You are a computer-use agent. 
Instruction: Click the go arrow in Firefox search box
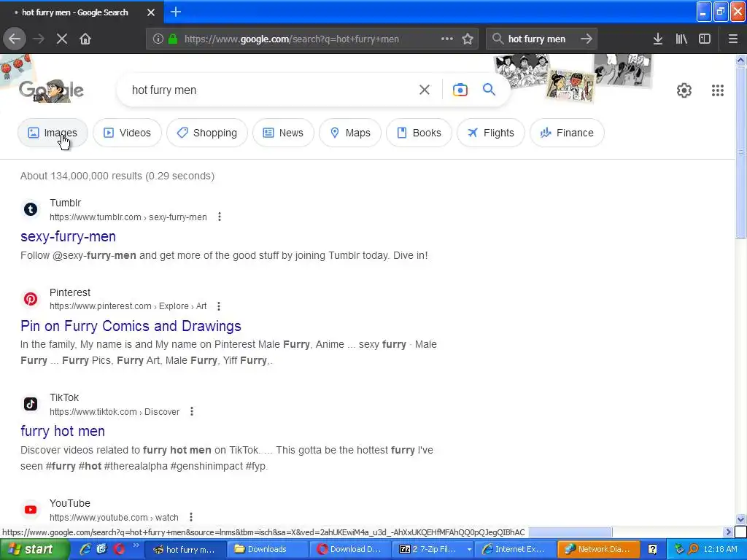click(587, 39)
